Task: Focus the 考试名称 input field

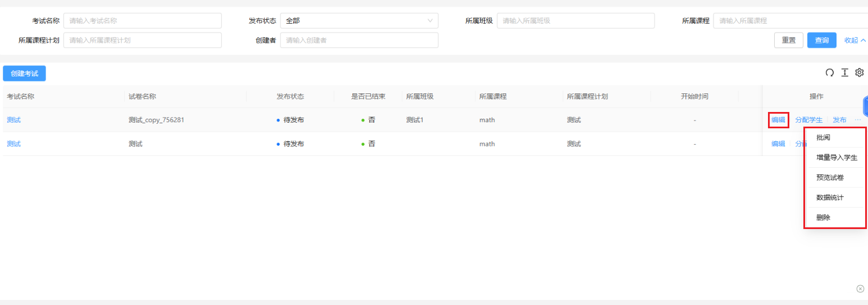Action: [x=142, y=21]
